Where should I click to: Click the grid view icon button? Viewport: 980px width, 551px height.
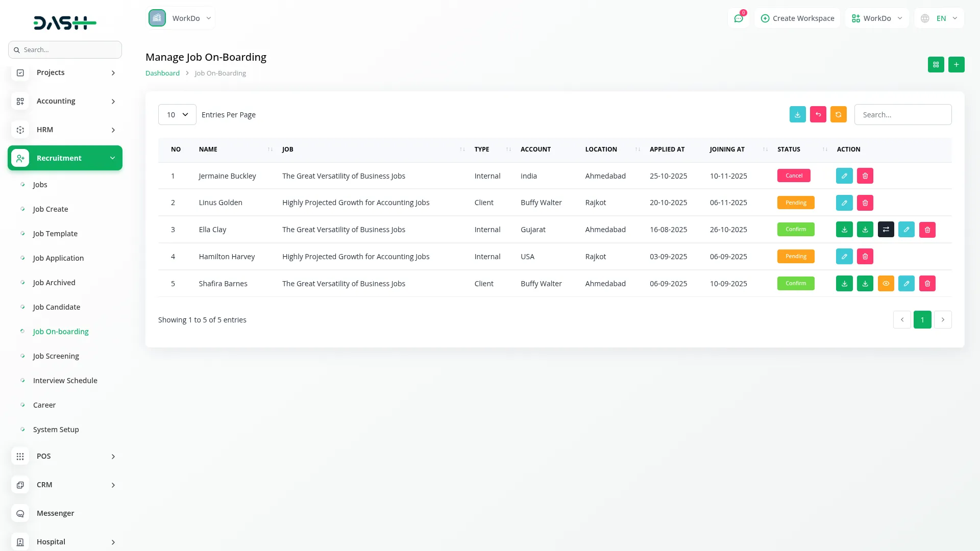(x=936, y=65)
